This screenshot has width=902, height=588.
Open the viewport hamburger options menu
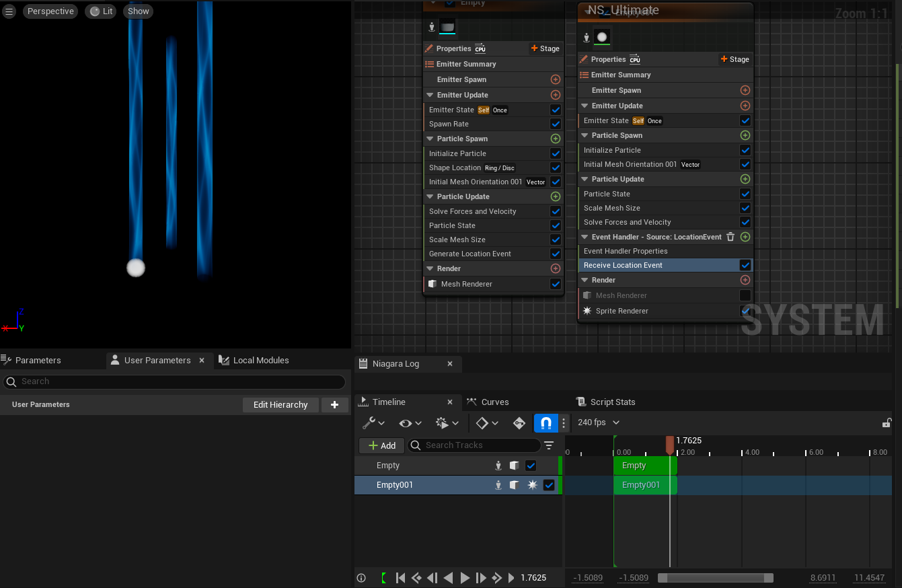[9, 11]
